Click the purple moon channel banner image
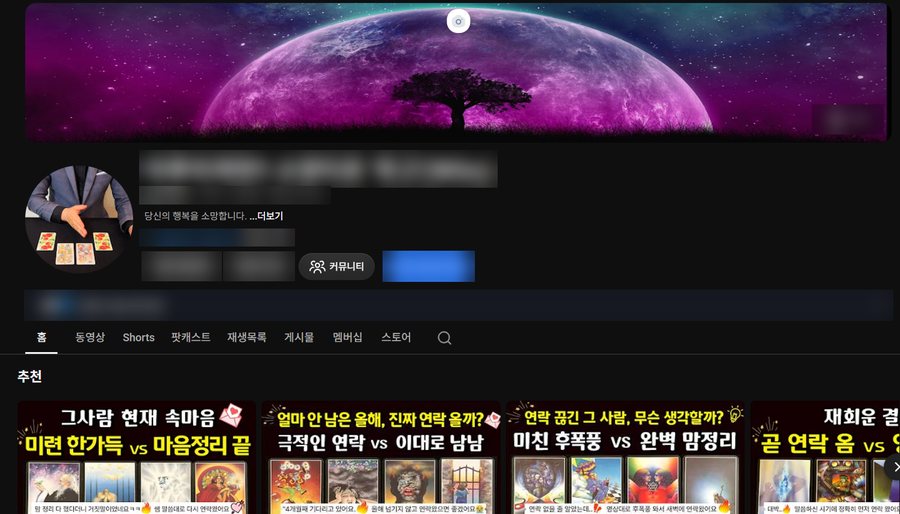900x514 pixels. [456, 72]
